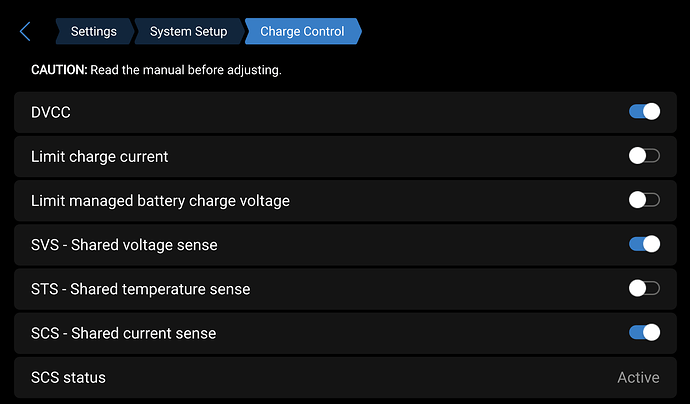Image resolution: width=690 pixels, height=404 pixels.
Task: Turn off SCS shared current sense toggle
Action: coord(644,332)
